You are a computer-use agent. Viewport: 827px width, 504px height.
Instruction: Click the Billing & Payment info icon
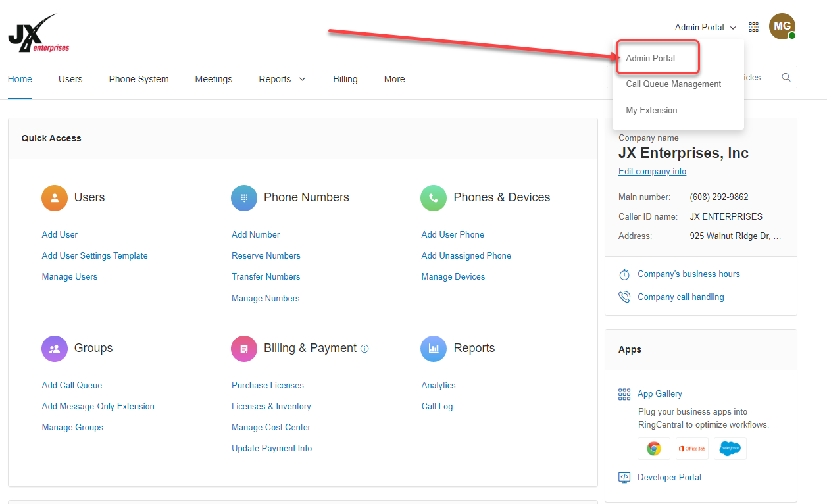coord(364,349)
